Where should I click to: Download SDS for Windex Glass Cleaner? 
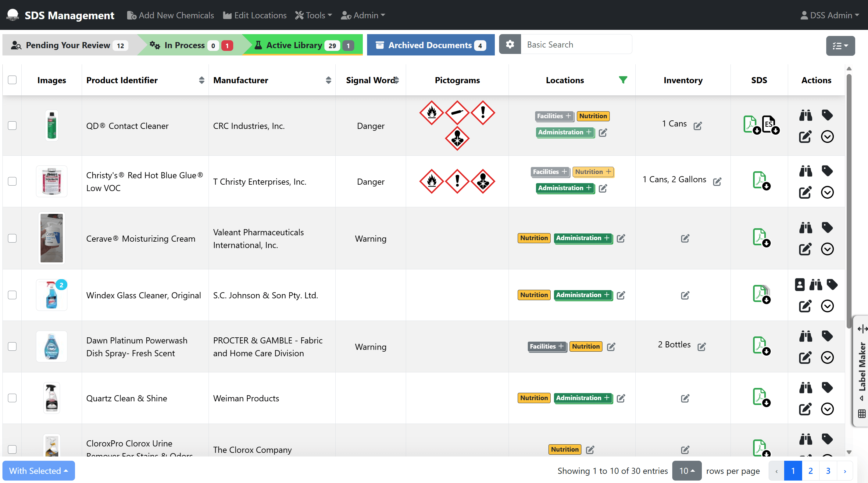point(761,294)
